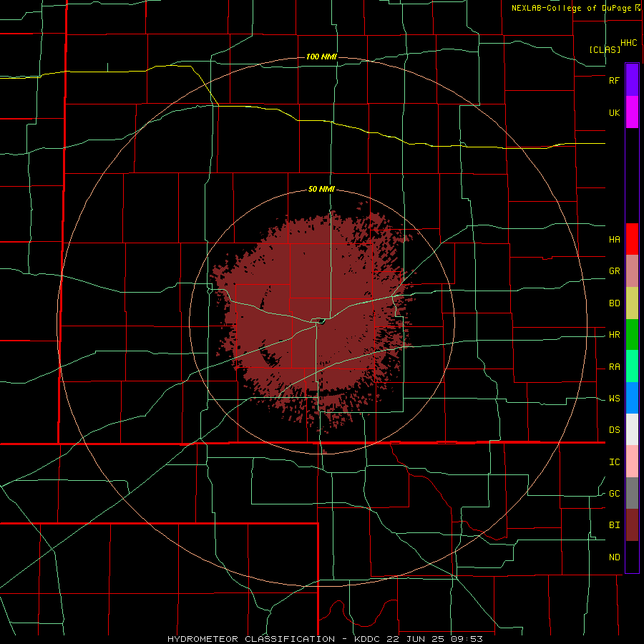644x644 pixels.
Task: Click the ND black legend swatch
Action: click(632, 557)
